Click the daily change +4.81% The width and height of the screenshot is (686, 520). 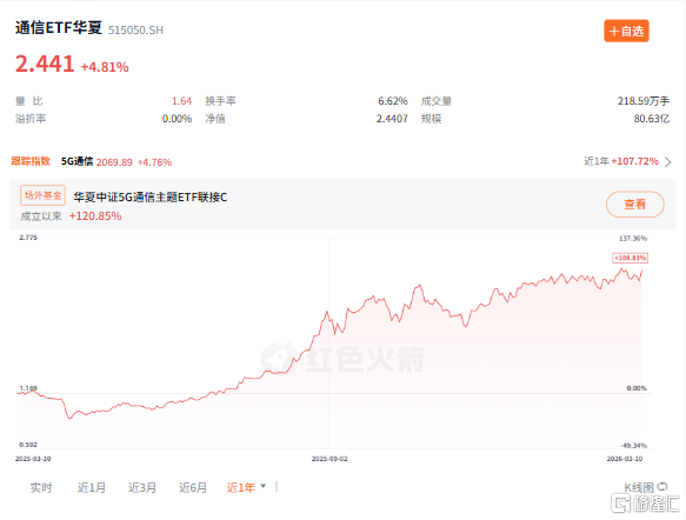point(105,67)
